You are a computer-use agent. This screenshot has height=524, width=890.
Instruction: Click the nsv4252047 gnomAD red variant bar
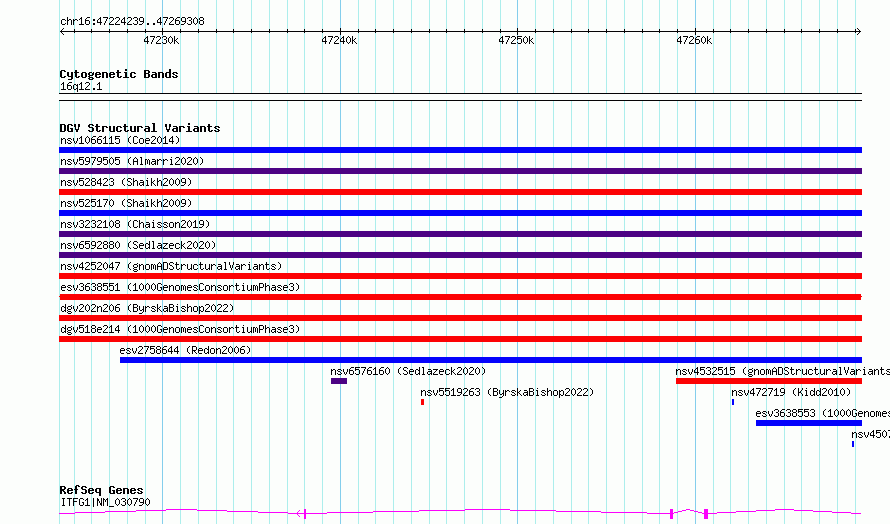(460, 276)
